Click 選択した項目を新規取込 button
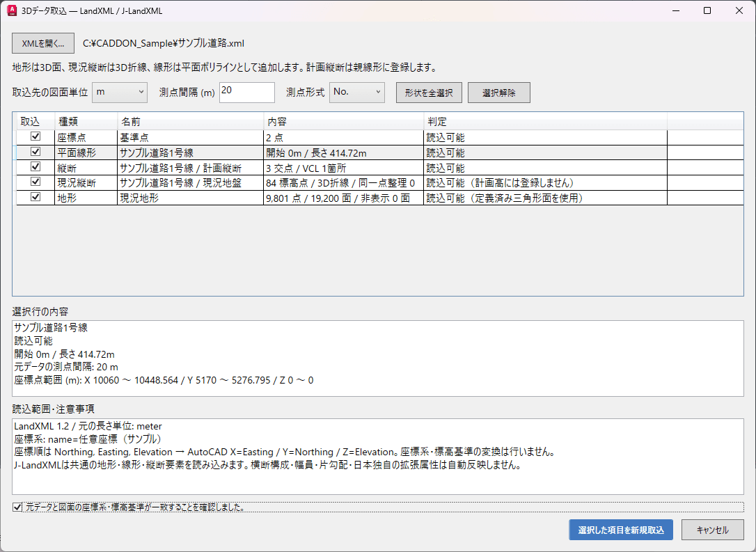Image resolution: width=756 pixels, height=552 pixels. pyautogui.click(x=621, y=530)
